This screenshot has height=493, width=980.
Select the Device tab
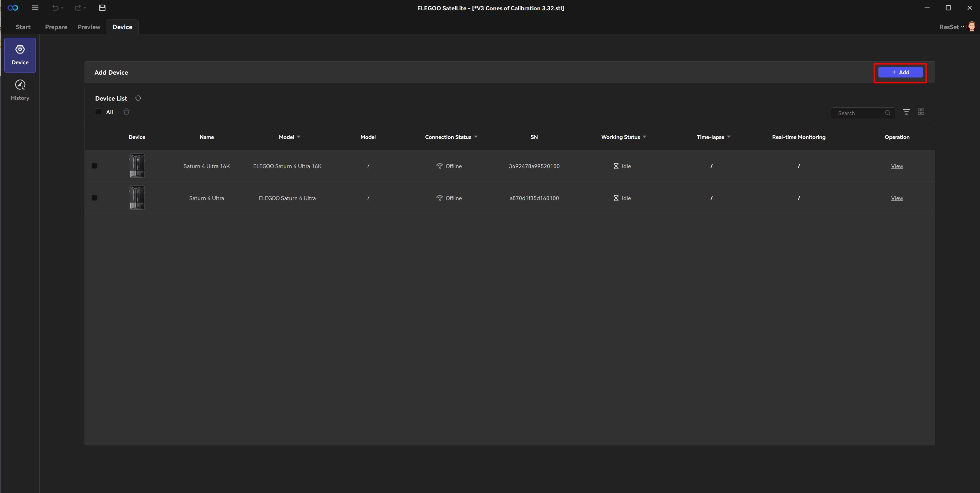tap(123, 27)
